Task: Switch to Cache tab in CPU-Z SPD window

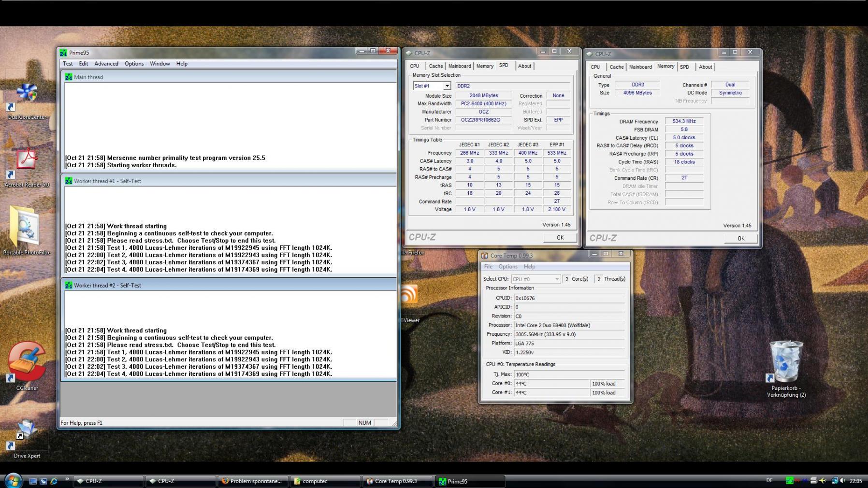Action: 435,66
